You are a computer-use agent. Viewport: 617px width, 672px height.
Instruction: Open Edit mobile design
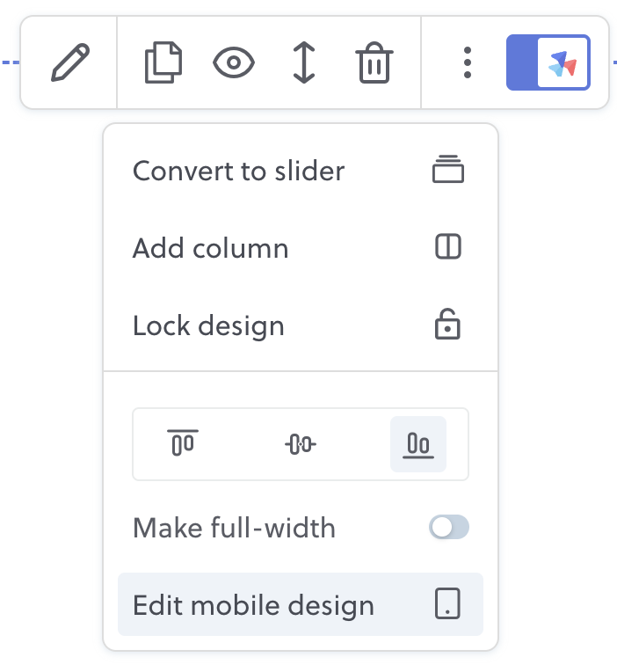301,604
